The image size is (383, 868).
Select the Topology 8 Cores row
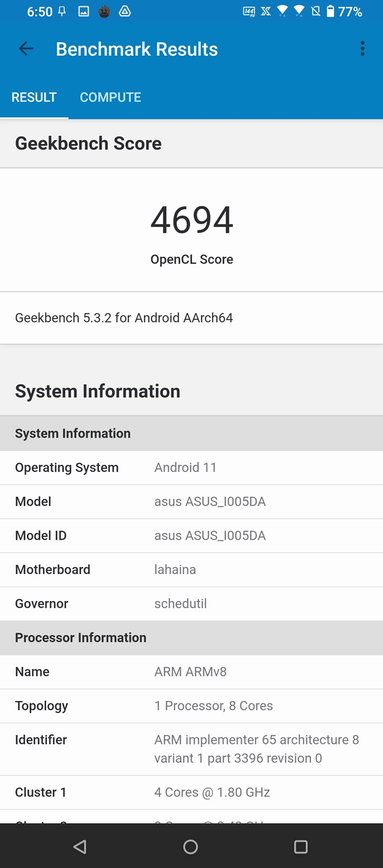(191, 706)
